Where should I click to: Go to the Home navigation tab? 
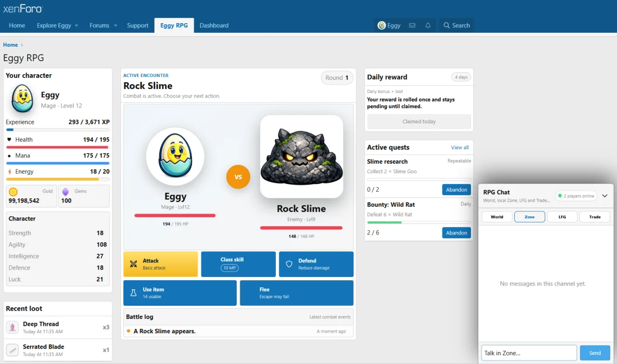(x=17, y=26)
